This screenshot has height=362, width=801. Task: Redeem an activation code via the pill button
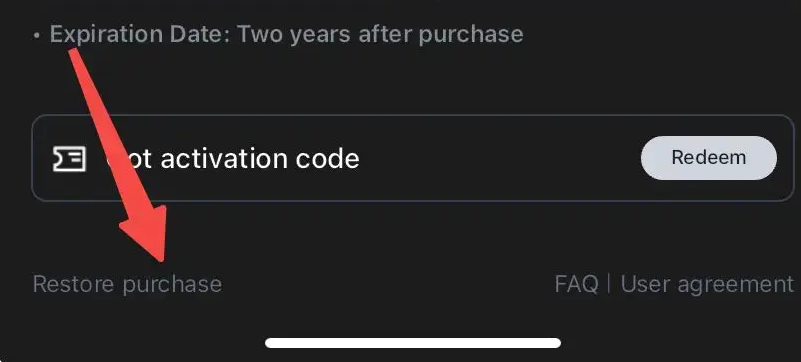click(x=709, y=158)
